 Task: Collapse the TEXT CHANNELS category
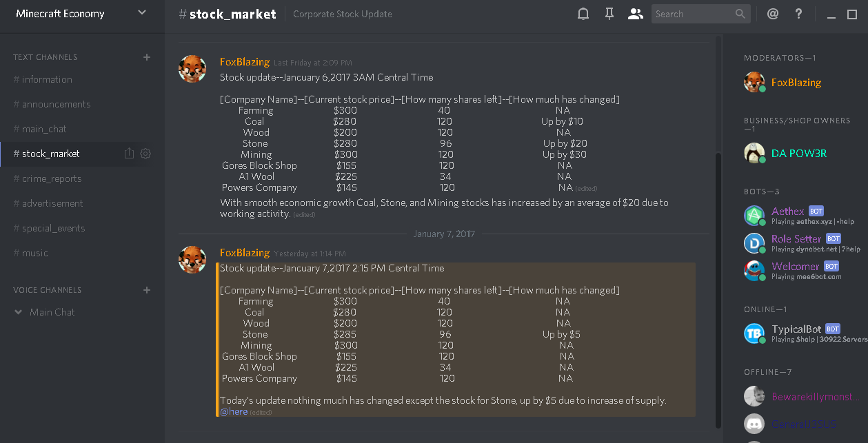[x=46, y=57]
